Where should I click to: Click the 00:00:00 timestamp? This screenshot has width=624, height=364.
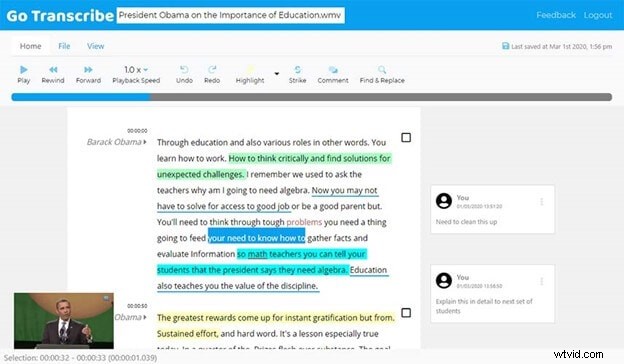click(137, 131)
